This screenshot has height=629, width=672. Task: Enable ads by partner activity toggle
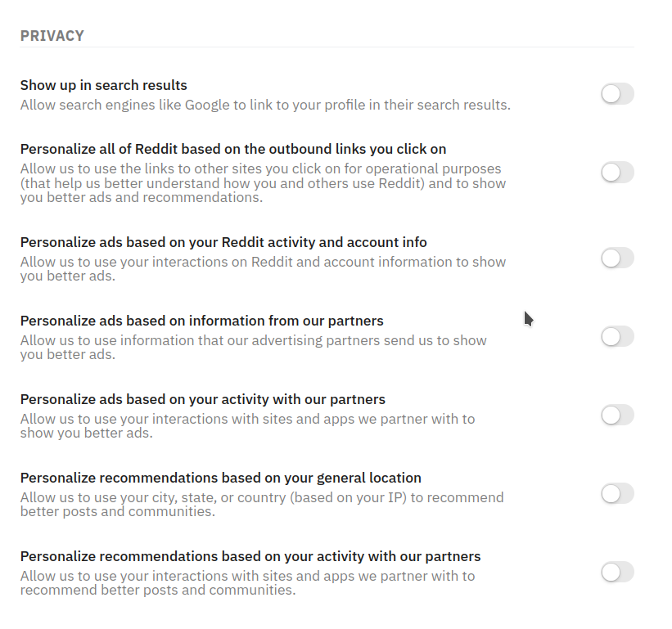click(x=617, y=416)
